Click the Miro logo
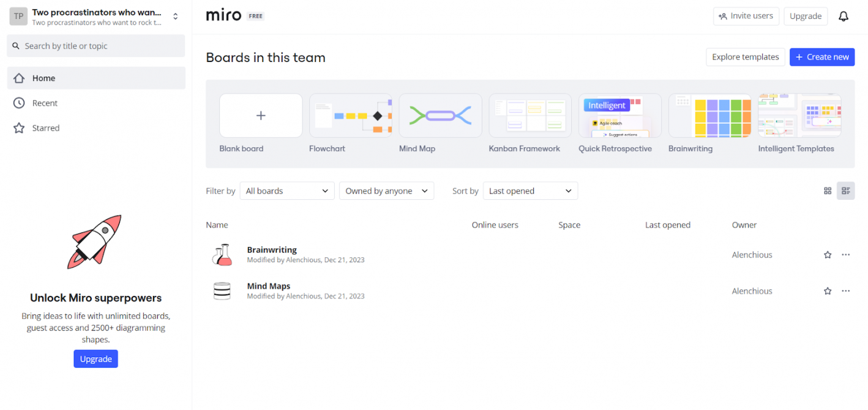 [x=223, y=15]
